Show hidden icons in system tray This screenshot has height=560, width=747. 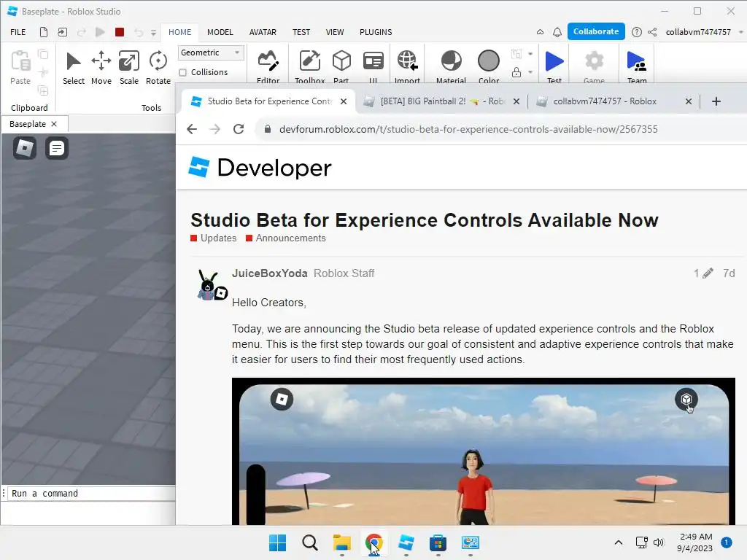click(x=619, y=542)
